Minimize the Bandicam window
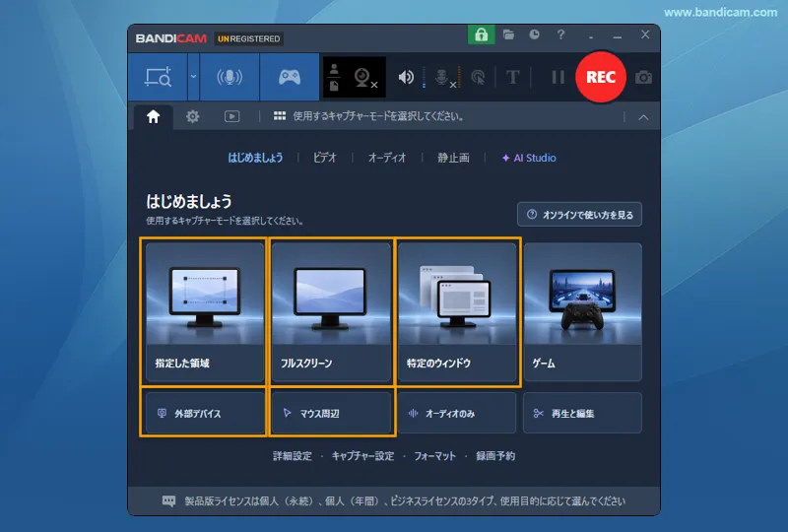This screenshot has height=532, width=788. [618, 35]
